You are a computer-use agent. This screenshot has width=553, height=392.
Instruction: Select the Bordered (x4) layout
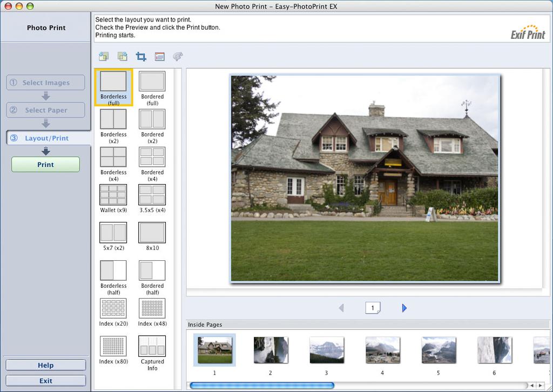point(152,164)
